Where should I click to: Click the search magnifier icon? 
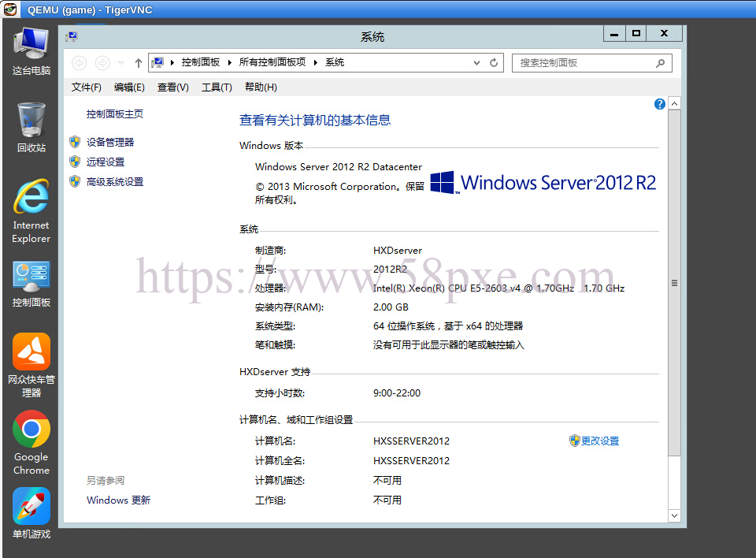[x=660, y=63]
